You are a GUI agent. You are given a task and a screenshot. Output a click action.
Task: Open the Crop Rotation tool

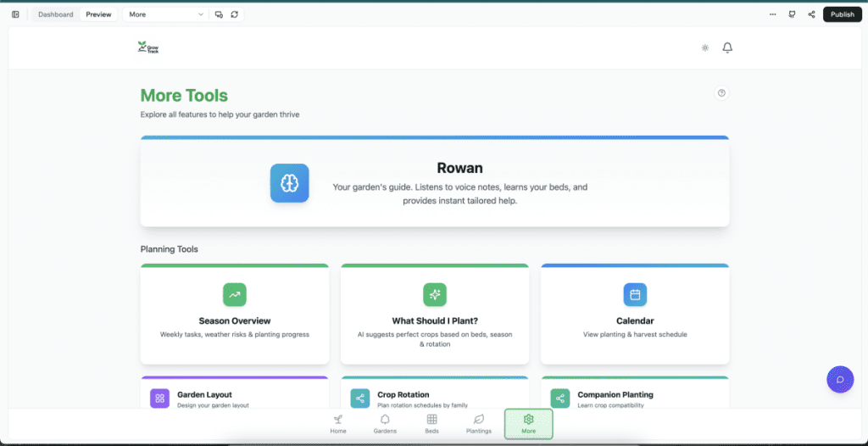[435, 393]
